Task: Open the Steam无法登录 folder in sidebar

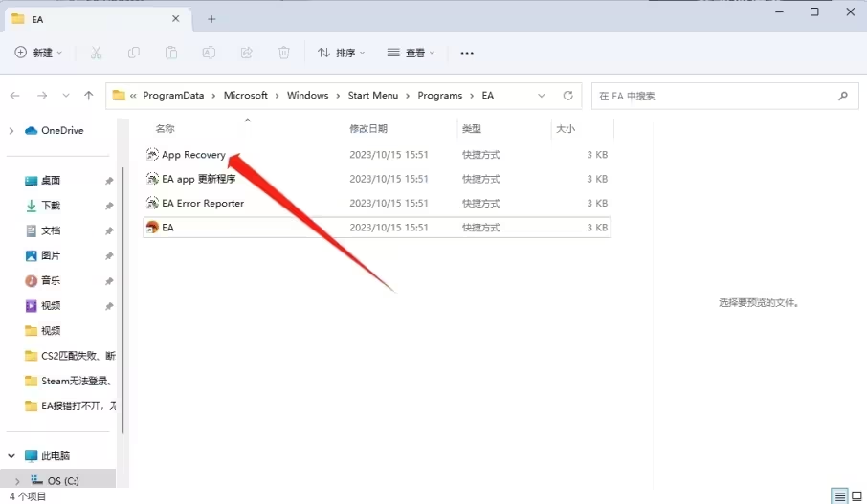Action: tap(70, 381)
